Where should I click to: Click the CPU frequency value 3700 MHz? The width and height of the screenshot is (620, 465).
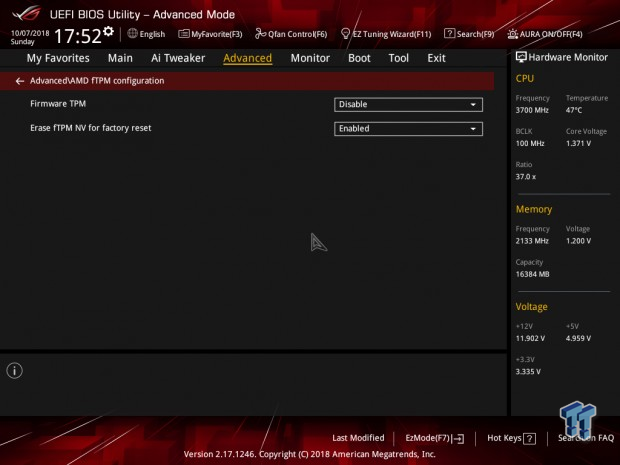pyautogui.click(x=532, y=110)
